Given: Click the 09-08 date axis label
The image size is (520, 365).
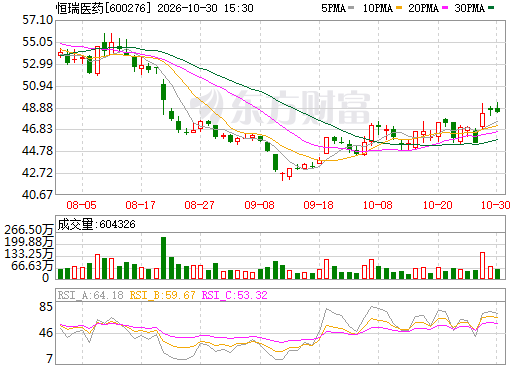Looking at the screenshot, I should pos(259,205).
